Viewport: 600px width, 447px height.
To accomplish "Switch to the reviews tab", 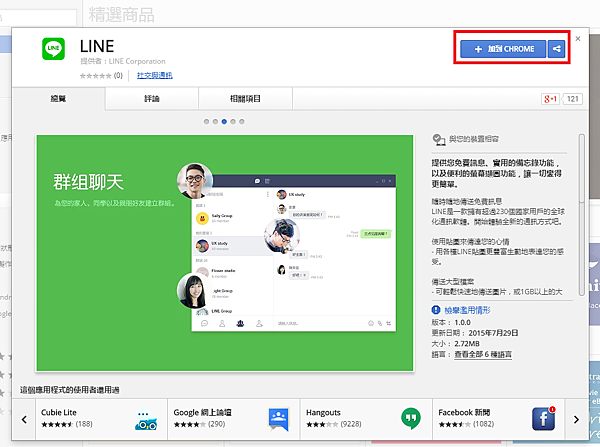I will pyautogui.click(x=152, y=99).
